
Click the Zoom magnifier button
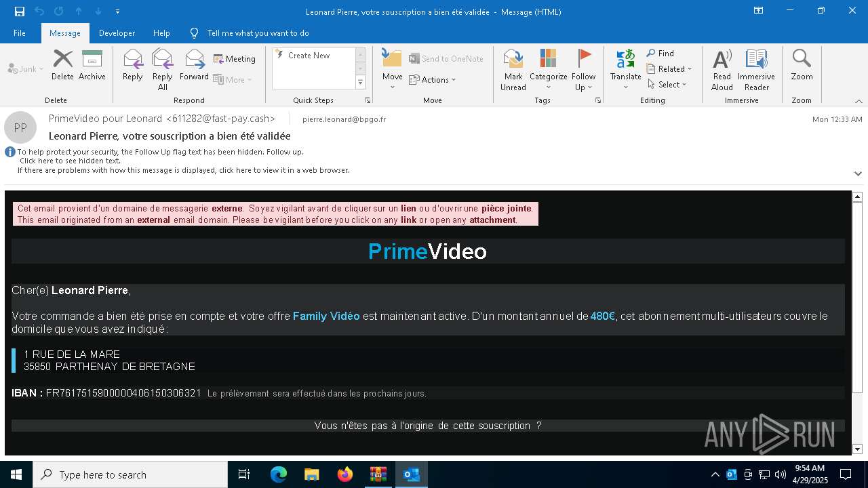click(x=802, y=66)
